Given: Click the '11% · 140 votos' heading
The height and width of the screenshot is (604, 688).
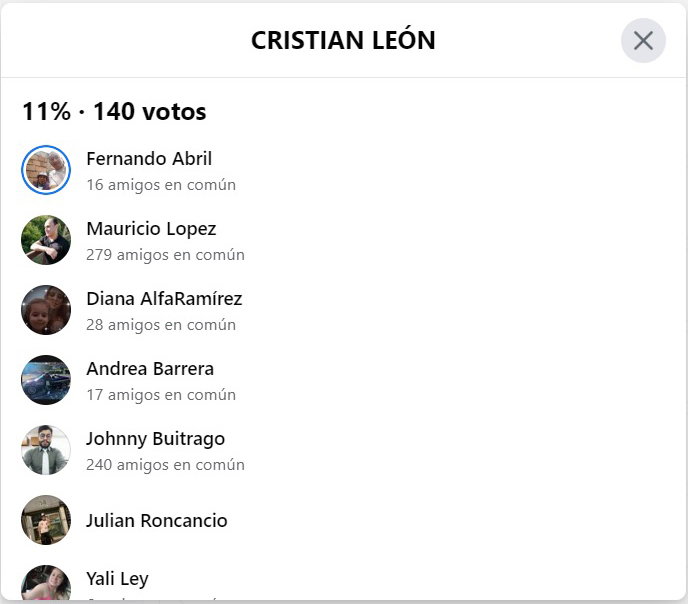Looking at the screenshot, I should click(x=114, y=111).
